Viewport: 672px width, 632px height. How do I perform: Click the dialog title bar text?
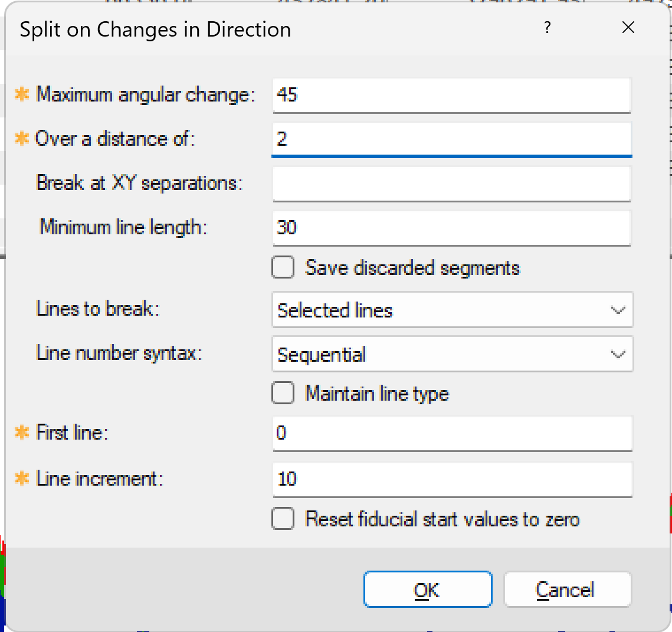pos(156,29)
